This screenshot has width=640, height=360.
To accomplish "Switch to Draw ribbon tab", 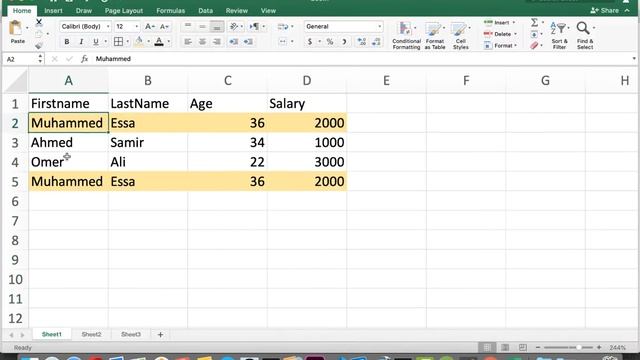I will pos(84,11).
